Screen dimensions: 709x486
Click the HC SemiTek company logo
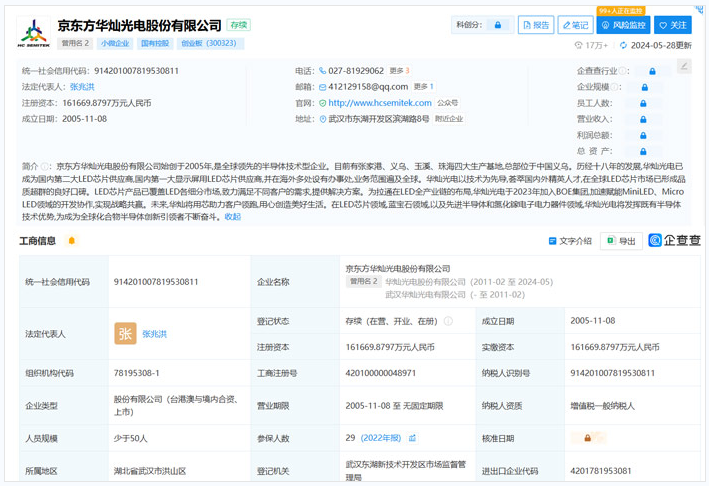(33, 32)
